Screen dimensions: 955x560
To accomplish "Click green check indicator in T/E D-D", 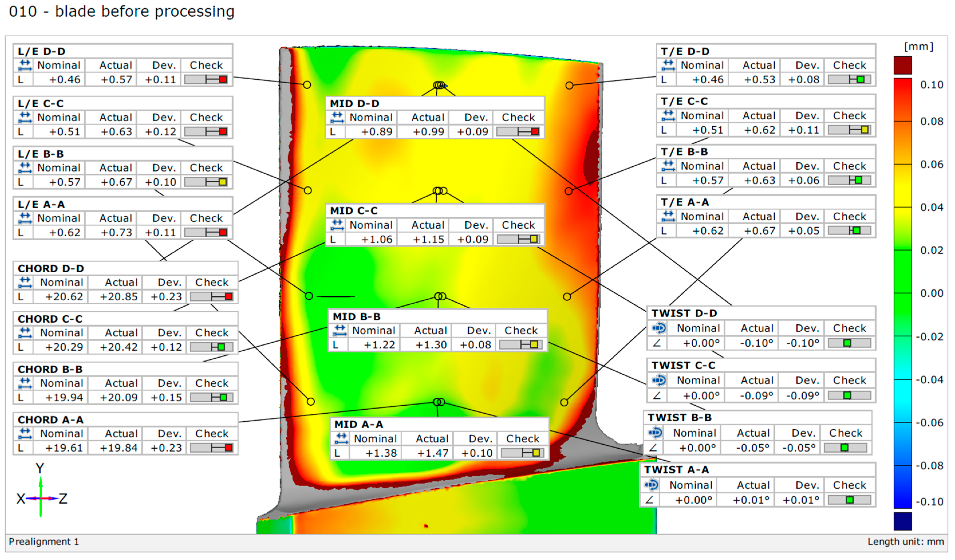I will coord(860,80).
